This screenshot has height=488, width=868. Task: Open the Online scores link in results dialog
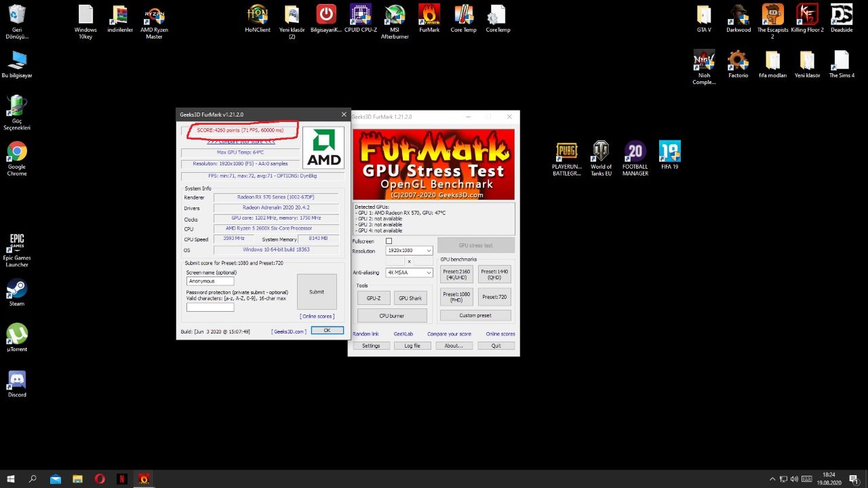317,317
